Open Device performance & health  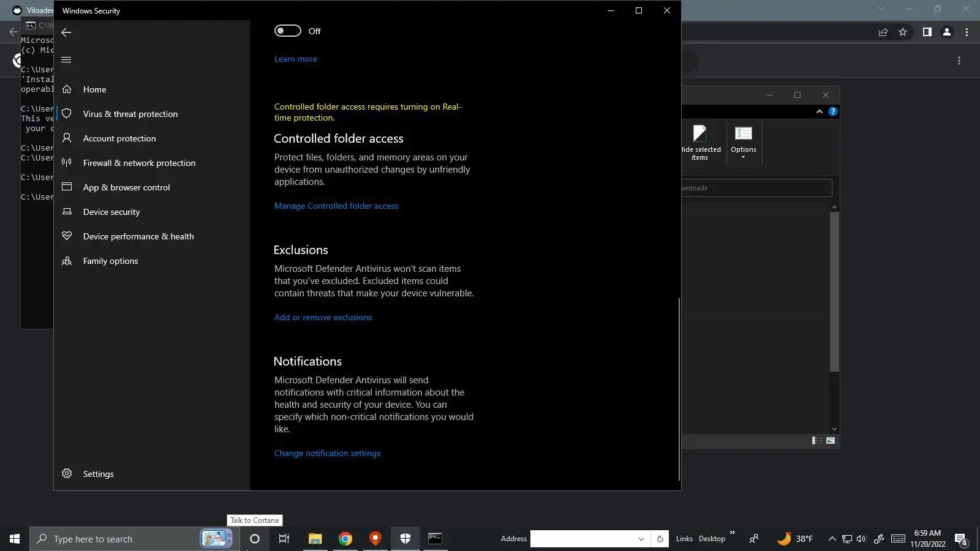[138, 236]
